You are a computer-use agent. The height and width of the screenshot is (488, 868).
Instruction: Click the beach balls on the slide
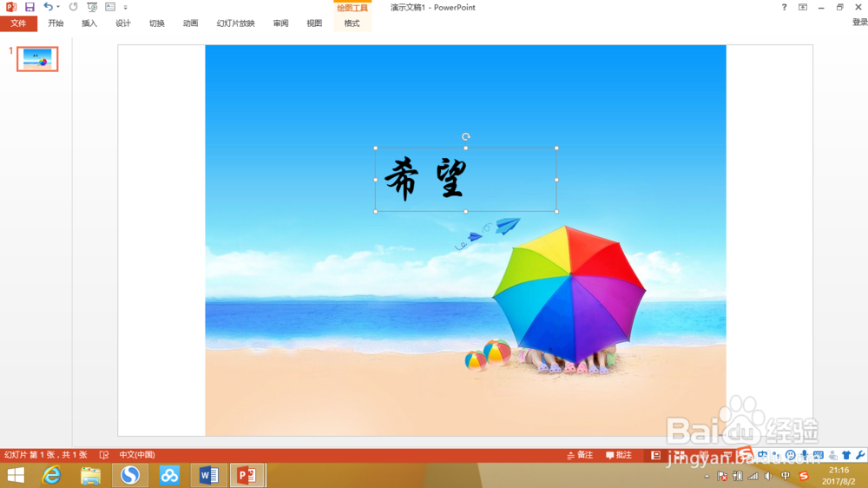tap(488, 355)
